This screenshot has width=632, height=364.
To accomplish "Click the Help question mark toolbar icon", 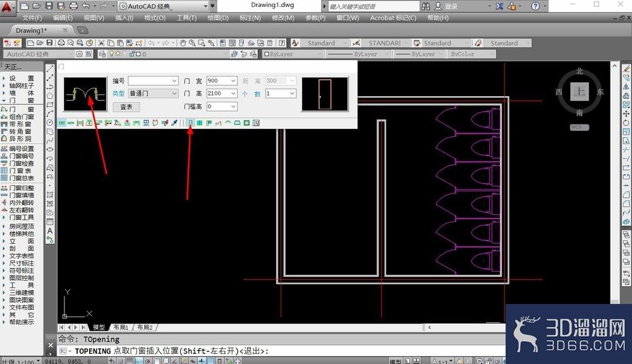I will tap(283, 43).
